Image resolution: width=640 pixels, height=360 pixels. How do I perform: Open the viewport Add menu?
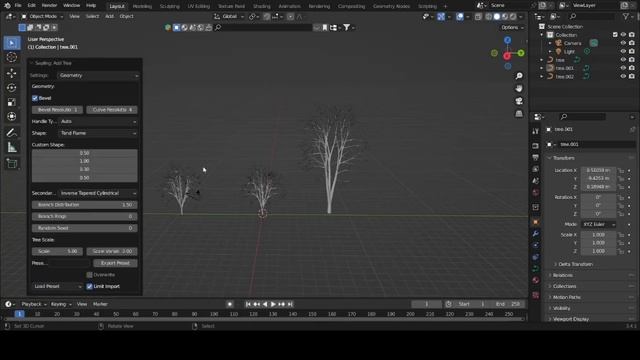tap(109, 16)
